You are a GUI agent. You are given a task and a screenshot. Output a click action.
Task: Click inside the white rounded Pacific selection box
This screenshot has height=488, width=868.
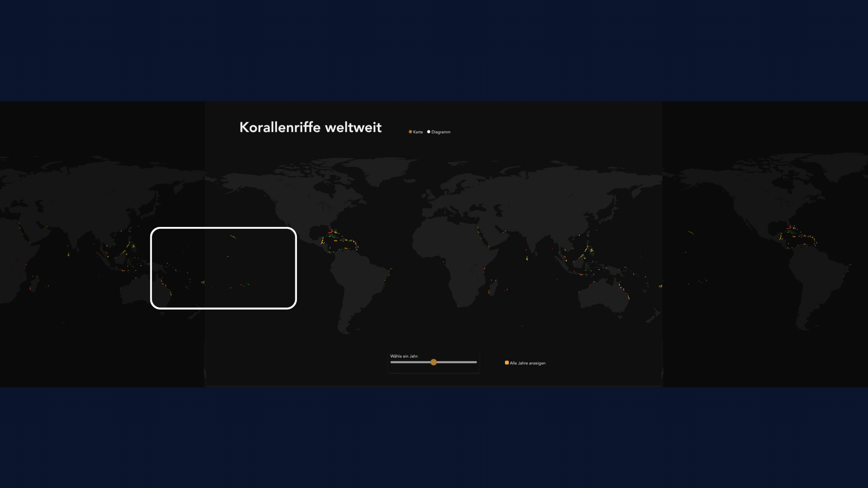223,268
